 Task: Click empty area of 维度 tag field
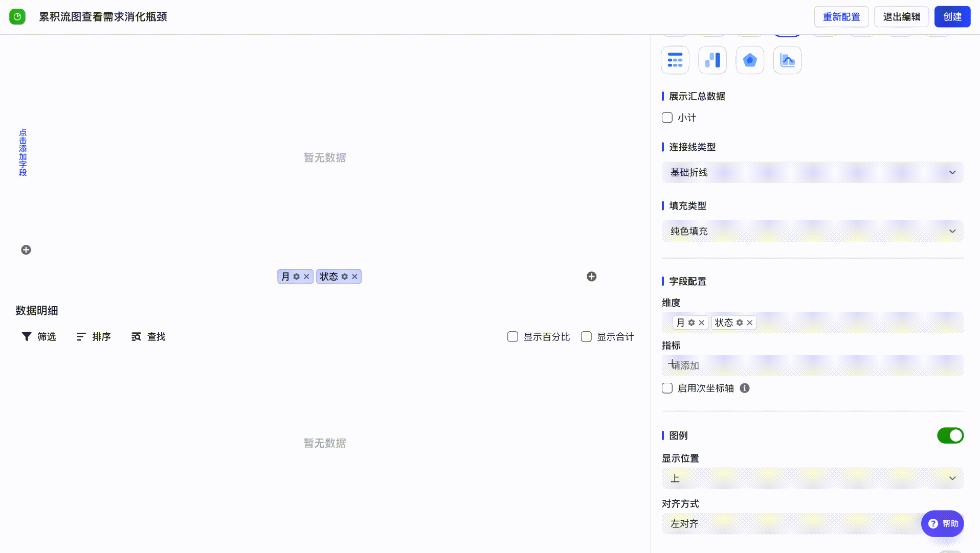pyautogui.click(x=859, y=322)
